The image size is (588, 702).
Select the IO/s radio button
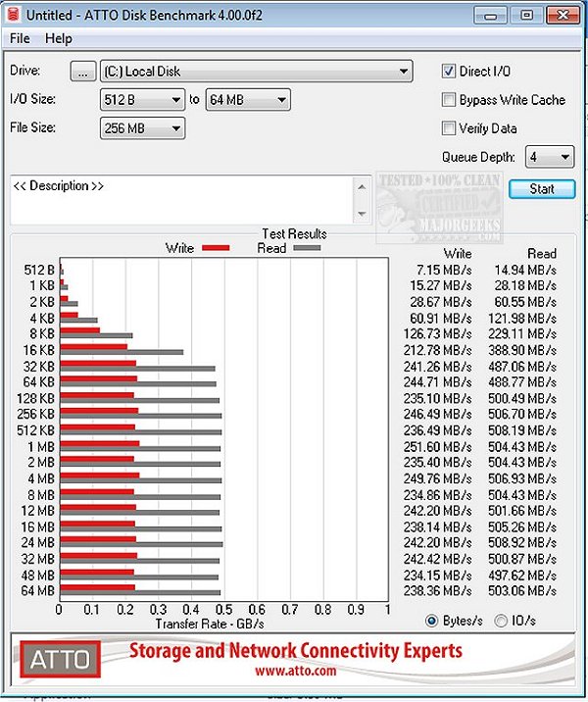coord(501,621)
